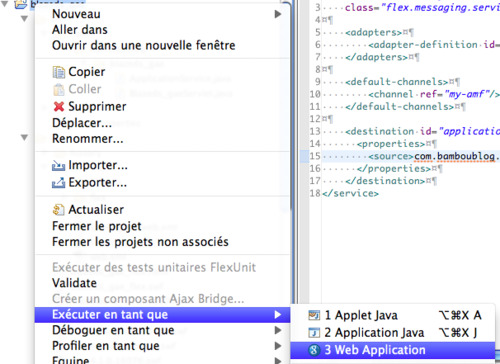Click the Importer icon
Viewport: 500px width, 364px height.
[59, 165]
